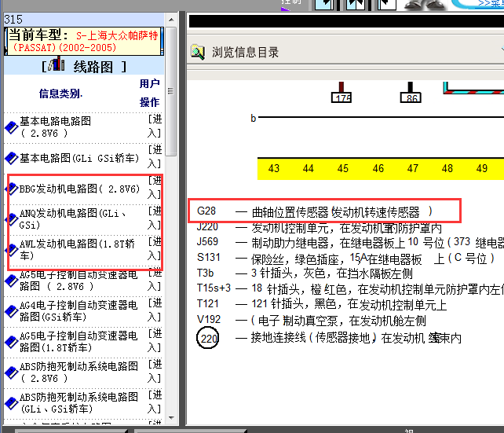Screen dimensions: 504x433
Task: Click the J220 发动机控制单元 legend entry
Action: tap(320, 227)
